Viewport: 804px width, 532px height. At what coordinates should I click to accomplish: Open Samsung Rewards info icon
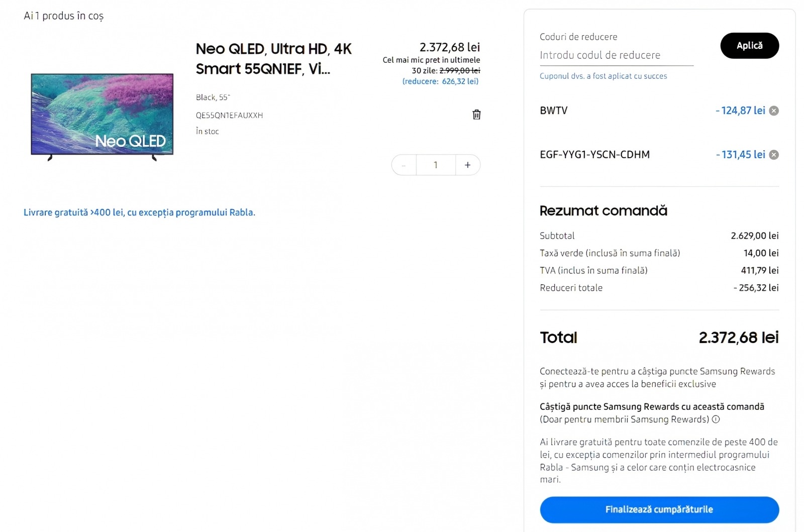(x=716, y=419)
